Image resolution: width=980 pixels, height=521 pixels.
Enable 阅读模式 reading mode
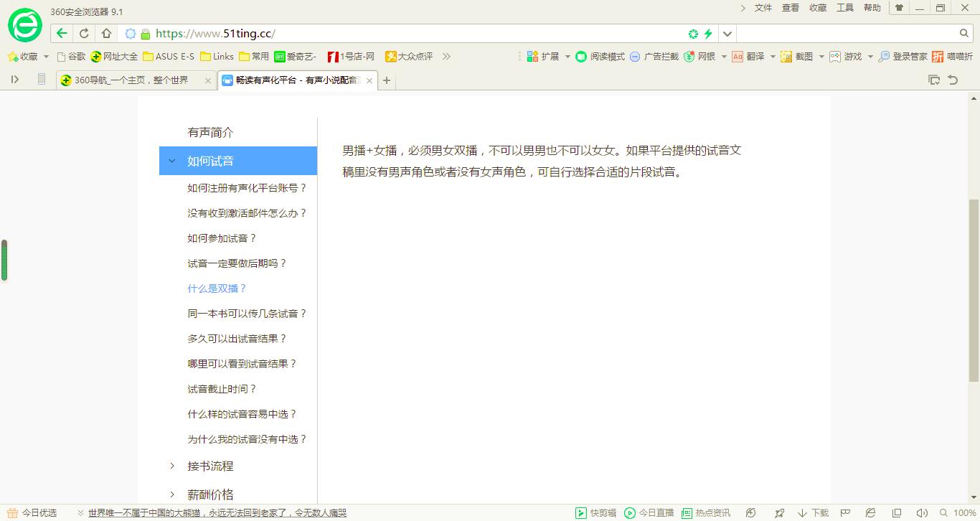pyautogui.click(x=606, y=56)
